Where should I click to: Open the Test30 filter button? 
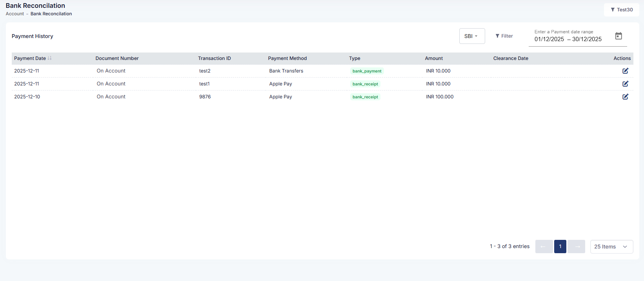point(621,10)
